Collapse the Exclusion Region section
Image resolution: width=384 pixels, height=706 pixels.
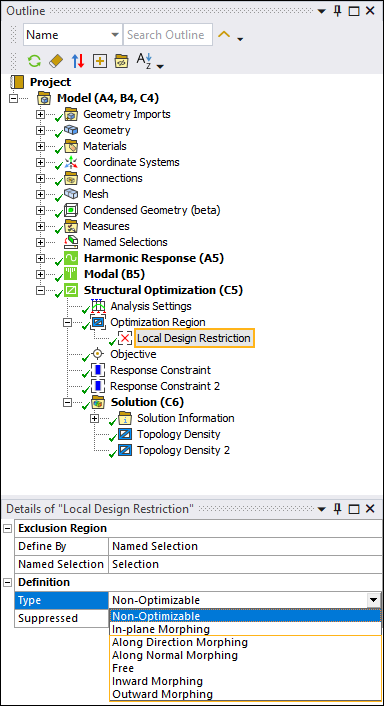pos(8,529)
